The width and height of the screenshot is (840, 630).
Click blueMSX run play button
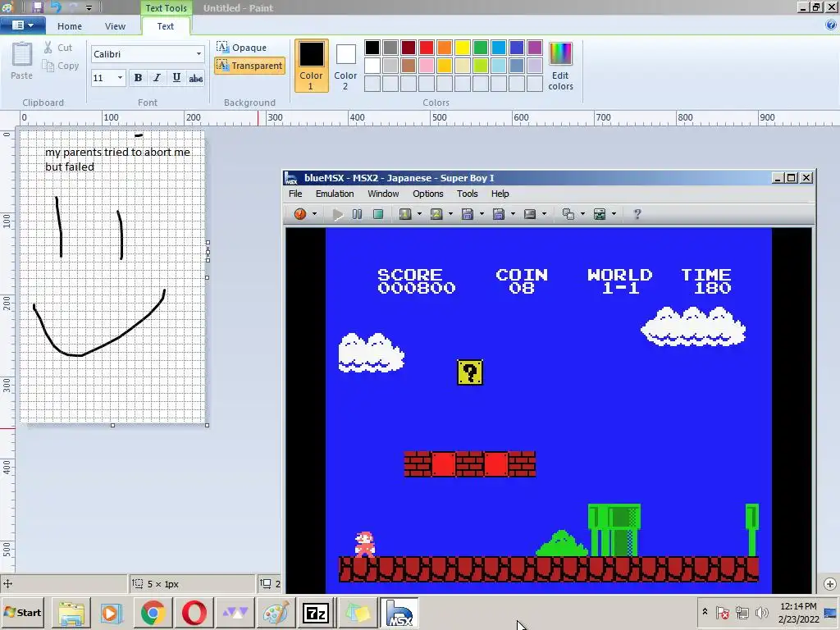pos(337,214)
